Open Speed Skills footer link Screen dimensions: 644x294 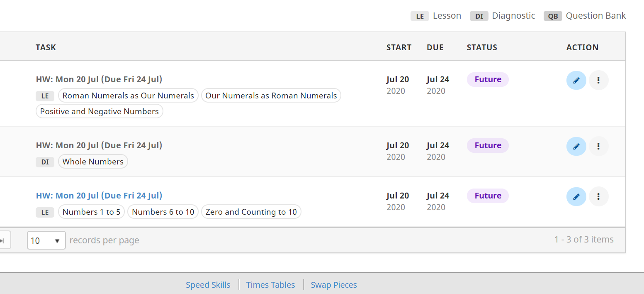click(208, 285)
